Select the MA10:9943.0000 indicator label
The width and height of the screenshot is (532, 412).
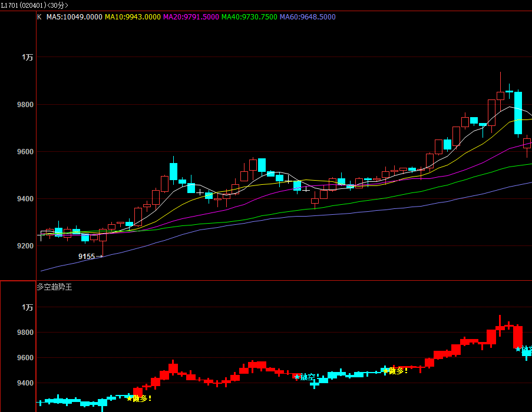pos(133,17)
